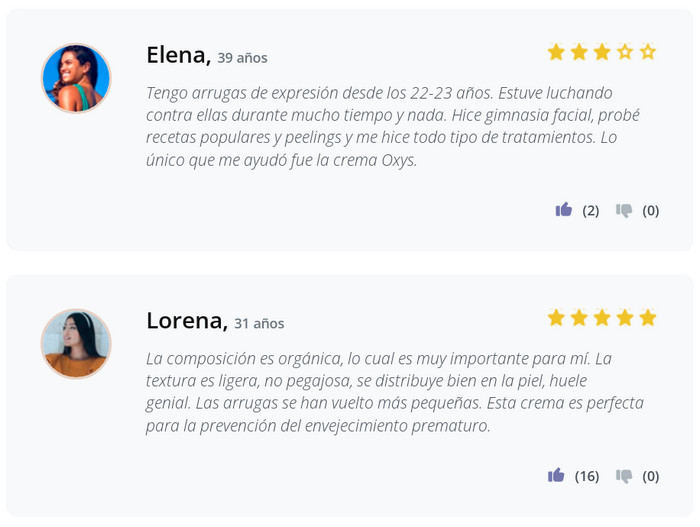Open Lorena's profile photo
Screen dimensions: 700x527
point(76,343)
